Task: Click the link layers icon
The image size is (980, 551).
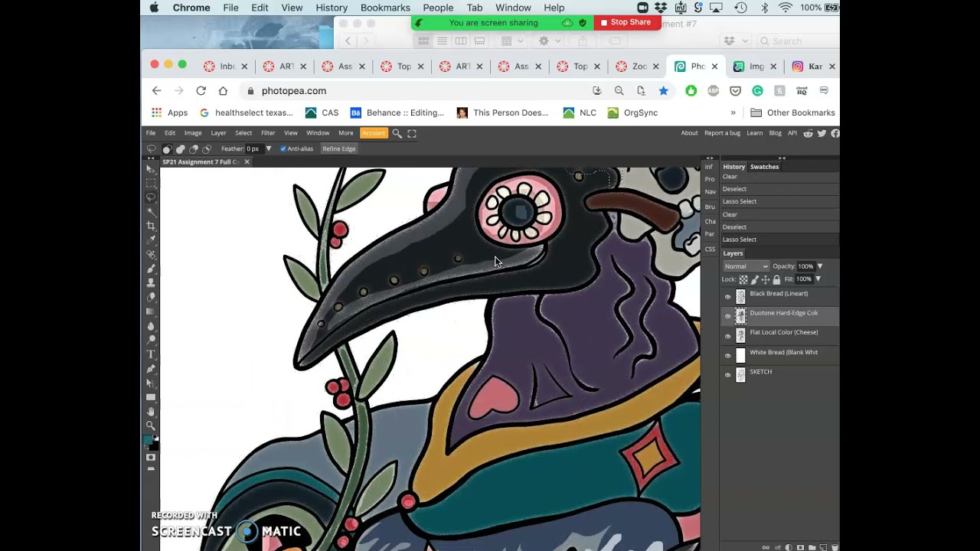Action: [x=766, y=547]
